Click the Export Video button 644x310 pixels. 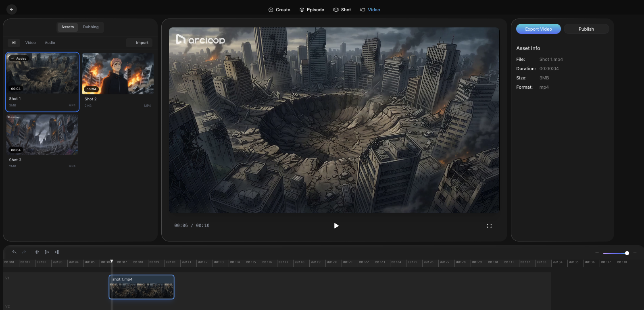pyautogui.click(x=538, y=29)
